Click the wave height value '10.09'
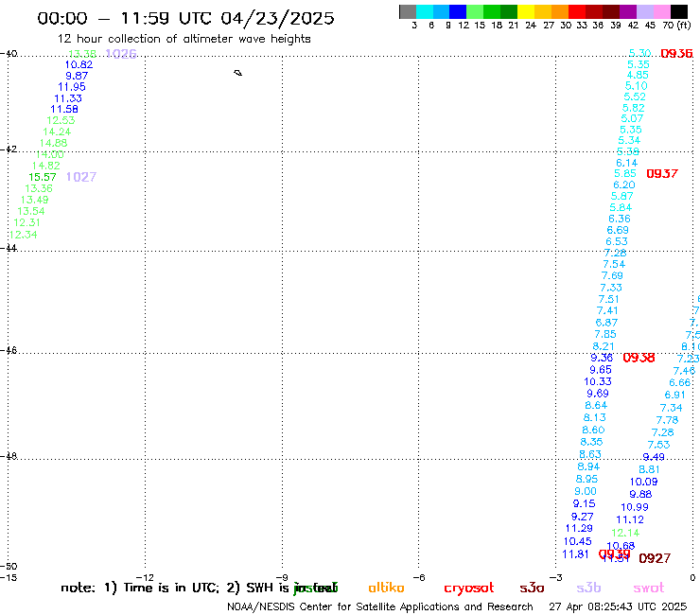 coord(644,482)
